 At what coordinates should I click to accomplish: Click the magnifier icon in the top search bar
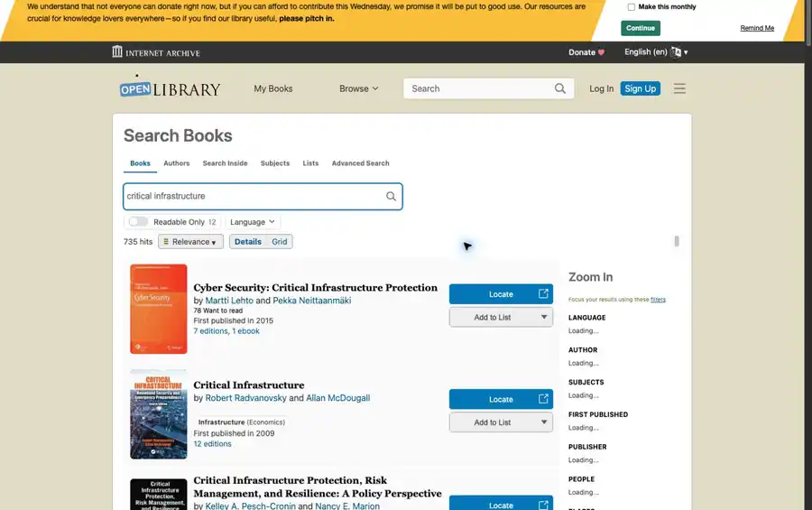(x=559, y=88)
